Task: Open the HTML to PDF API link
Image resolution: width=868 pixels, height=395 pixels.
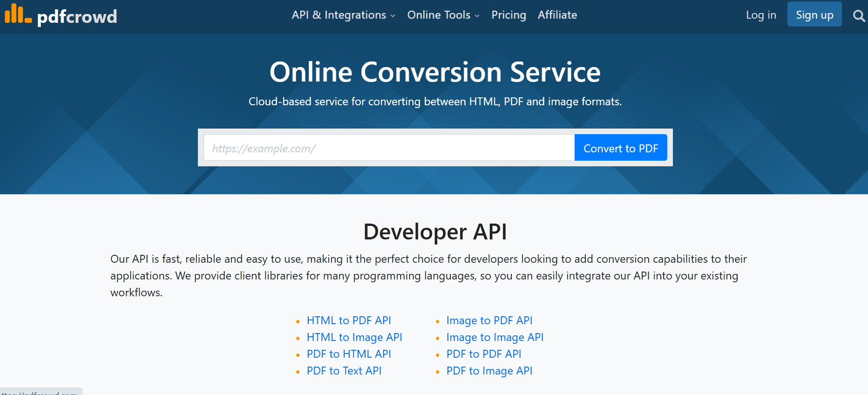Action: tap(348, 320)
